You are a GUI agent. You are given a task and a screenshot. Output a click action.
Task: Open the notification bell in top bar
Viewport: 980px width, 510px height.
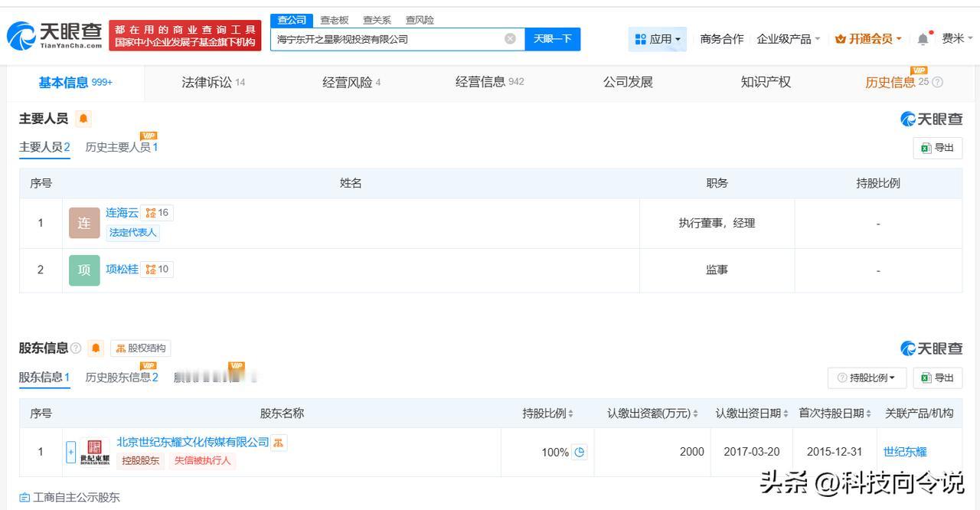pyautogui.click(x=923, y=39)
